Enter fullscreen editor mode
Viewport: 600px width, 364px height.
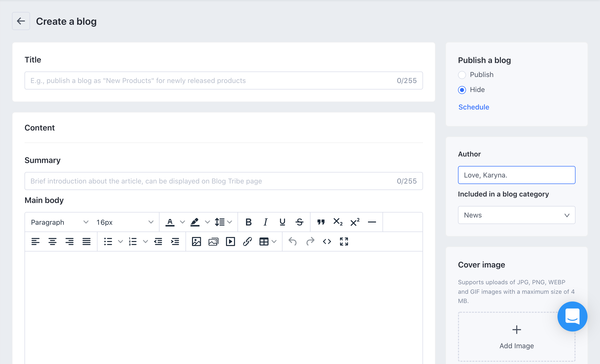[x=344, y=241]
